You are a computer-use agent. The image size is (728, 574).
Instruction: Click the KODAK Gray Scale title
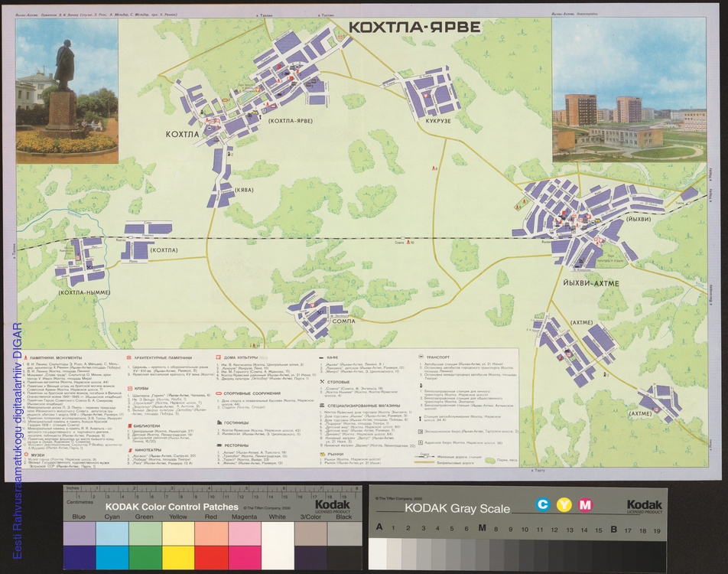[457, 508]
